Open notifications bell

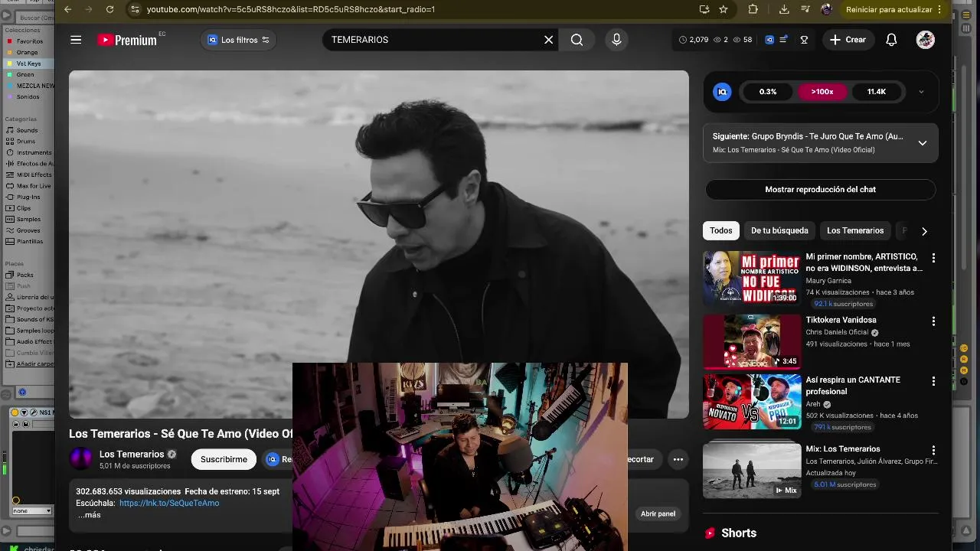(891, 40)
